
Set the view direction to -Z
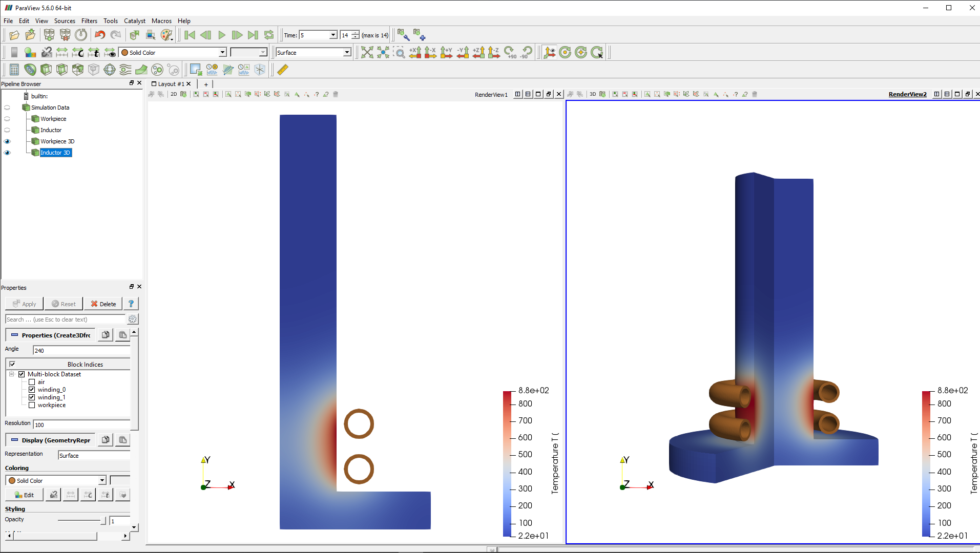coord(494,52)
